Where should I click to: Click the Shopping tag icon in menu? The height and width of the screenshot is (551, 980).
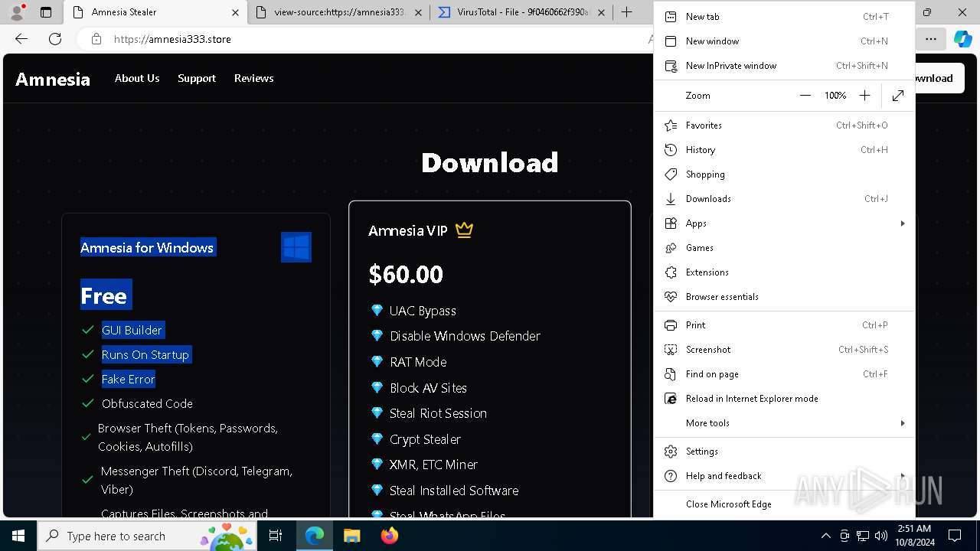[671, 174]
